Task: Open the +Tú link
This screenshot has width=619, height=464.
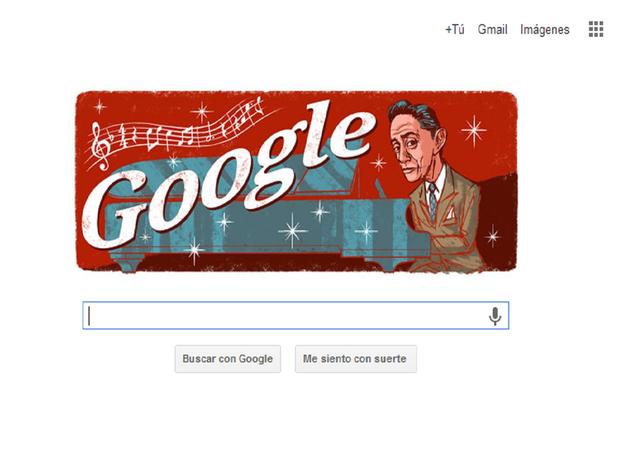Action: (x=455, y=30)
